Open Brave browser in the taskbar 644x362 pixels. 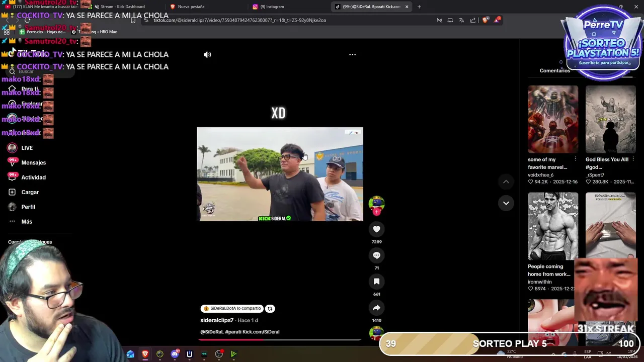tap(145, 354)
